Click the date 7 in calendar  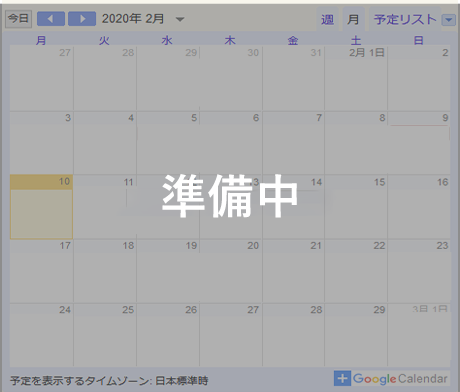[319, 118]
